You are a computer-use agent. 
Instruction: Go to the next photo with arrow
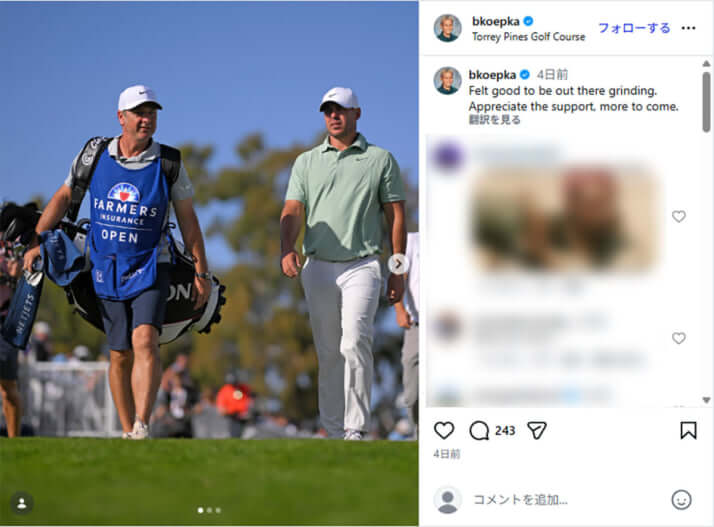point(398,263)
